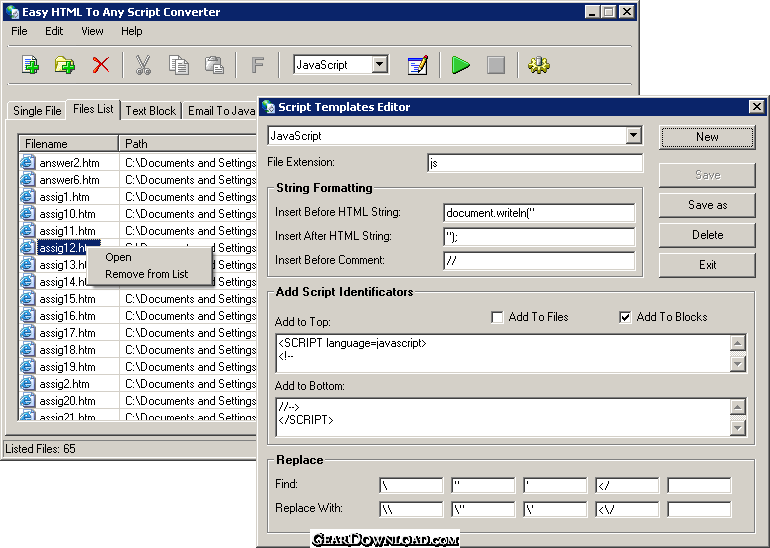Click the Path column header
This screenshot has height=548, width=770.
pos(188,143)
